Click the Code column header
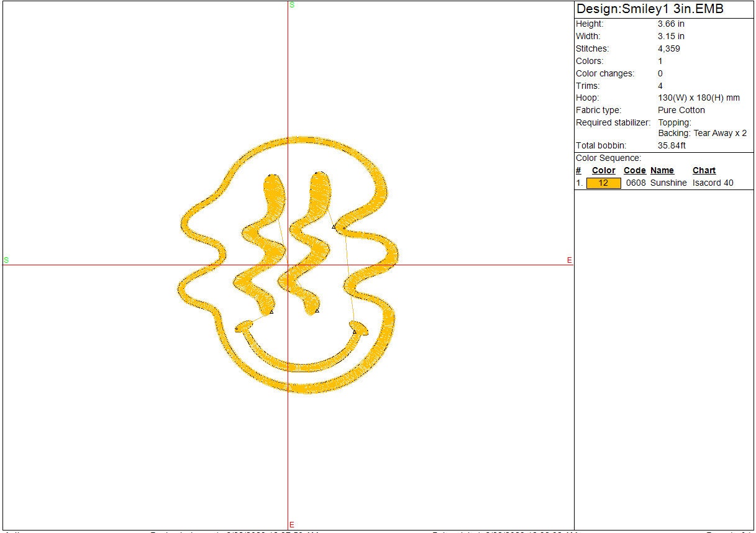Viewport: 756px width, 533px height. click(634, 170)
